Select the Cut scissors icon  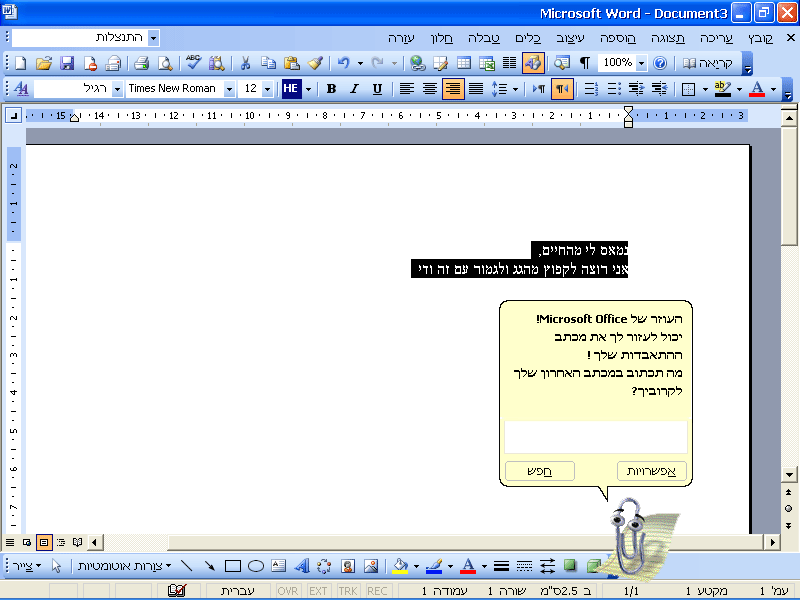coord(244,63)
